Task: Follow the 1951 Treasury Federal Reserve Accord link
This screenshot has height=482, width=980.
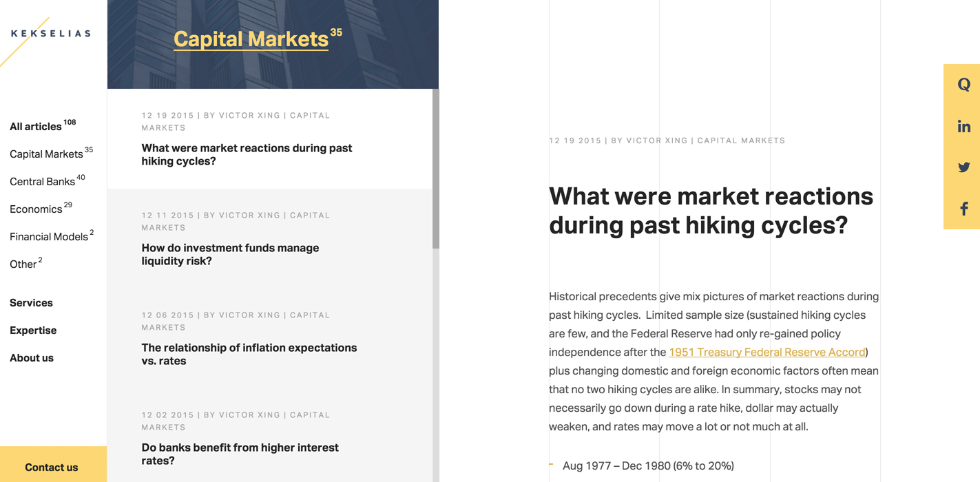Action: 767,352
